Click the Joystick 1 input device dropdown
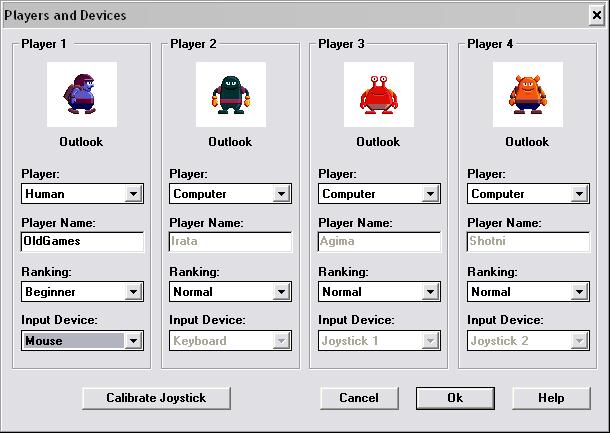610x433 pixels. click(x=379, y=341)
